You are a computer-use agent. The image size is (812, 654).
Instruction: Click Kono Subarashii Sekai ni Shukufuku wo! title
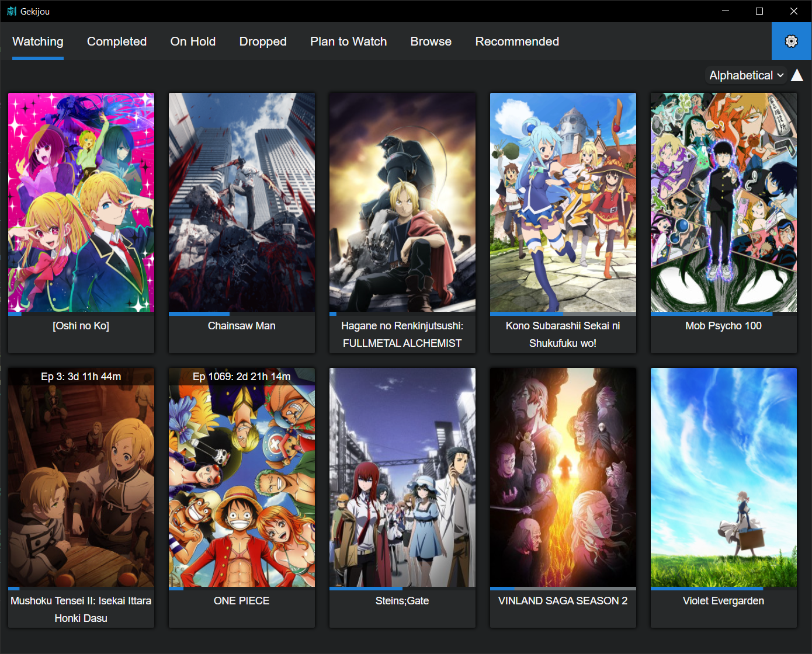coord(563,335)
